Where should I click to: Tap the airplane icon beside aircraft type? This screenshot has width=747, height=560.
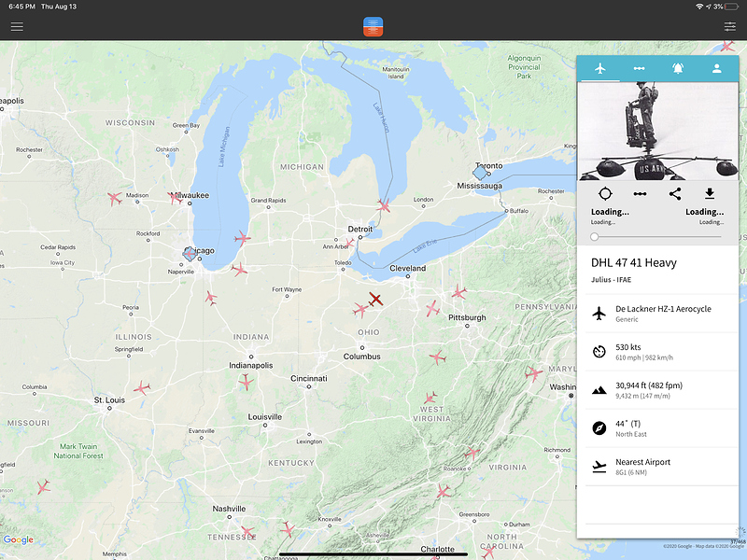(x=599, y=314)
